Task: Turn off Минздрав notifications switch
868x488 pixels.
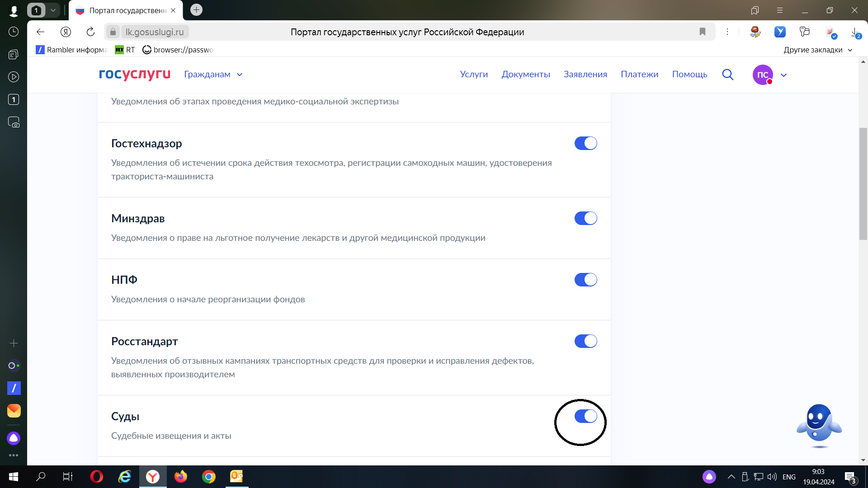Action: [585, 218]
